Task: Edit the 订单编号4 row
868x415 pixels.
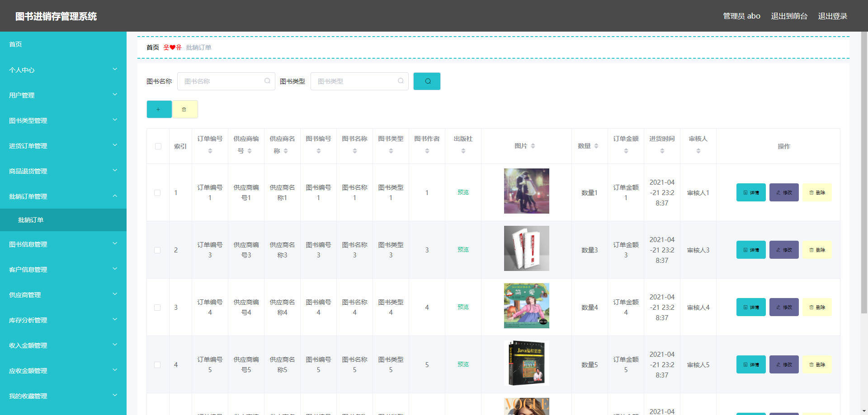Action: coord(784,307)
